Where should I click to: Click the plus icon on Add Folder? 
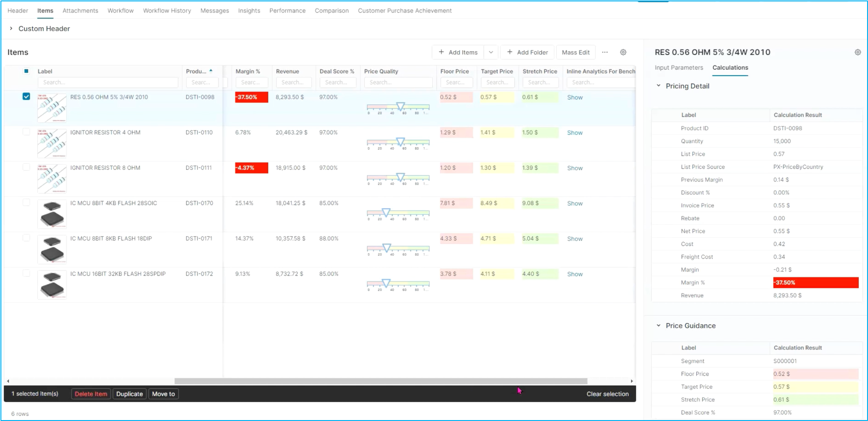coord(510,52)
